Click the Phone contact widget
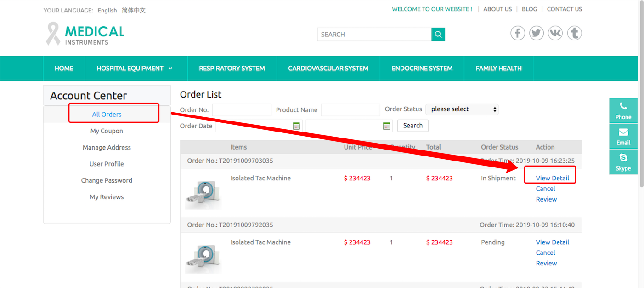Screen dimensions: 644x288 (x=623, y=110)
